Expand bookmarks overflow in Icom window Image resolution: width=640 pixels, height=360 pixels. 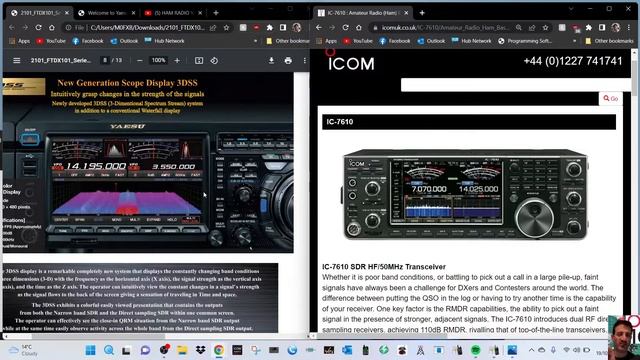pos(574,41)
